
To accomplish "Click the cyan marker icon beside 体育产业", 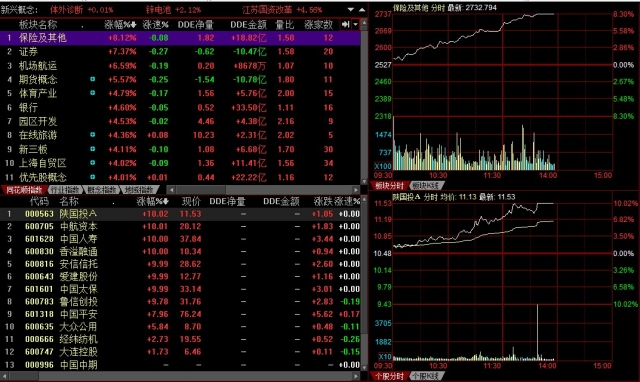I will tap(93, 93).
